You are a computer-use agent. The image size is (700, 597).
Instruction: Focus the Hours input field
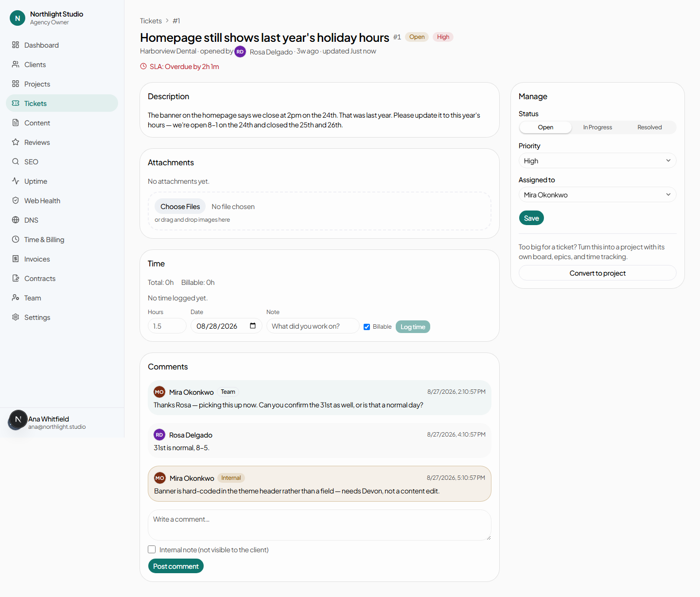coord(167,326)
